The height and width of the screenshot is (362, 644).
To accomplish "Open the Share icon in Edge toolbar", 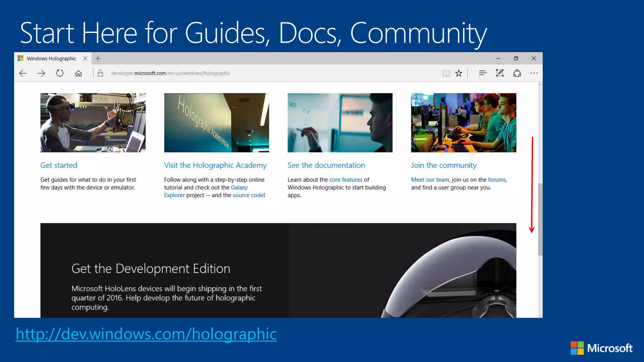I will point(517,73).
